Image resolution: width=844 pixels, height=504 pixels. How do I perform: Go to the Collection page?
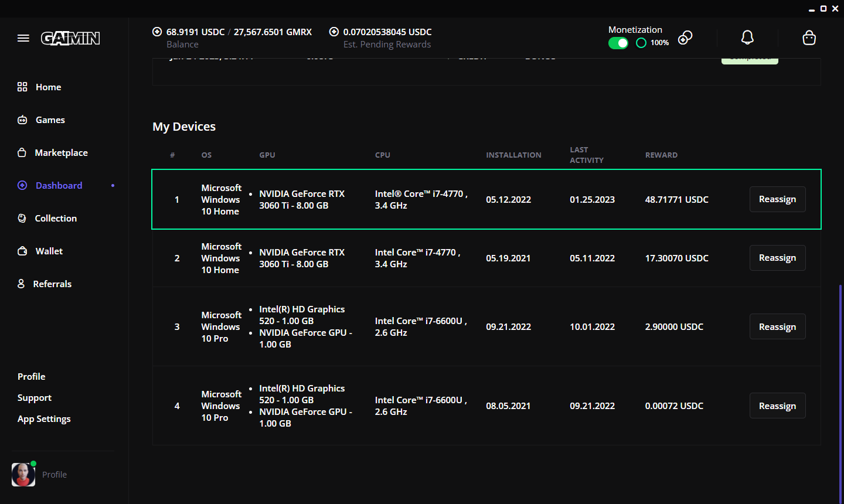point(56,219)
